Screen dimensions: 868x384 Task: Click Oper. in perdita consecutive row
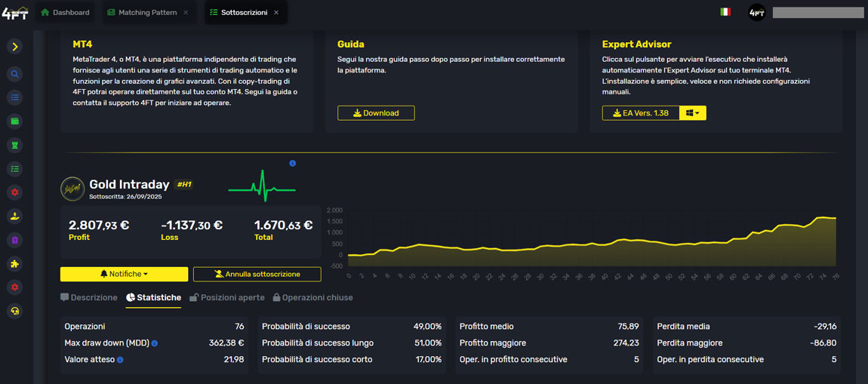746,359
